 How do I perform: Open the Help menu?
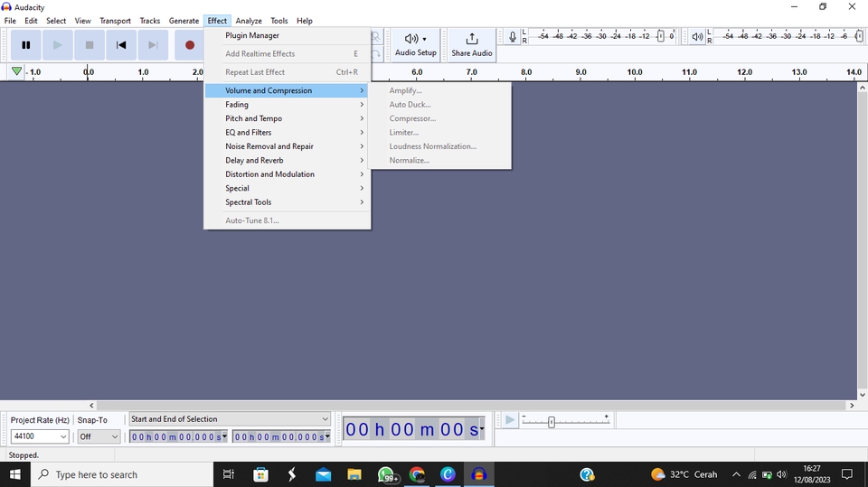305,21
